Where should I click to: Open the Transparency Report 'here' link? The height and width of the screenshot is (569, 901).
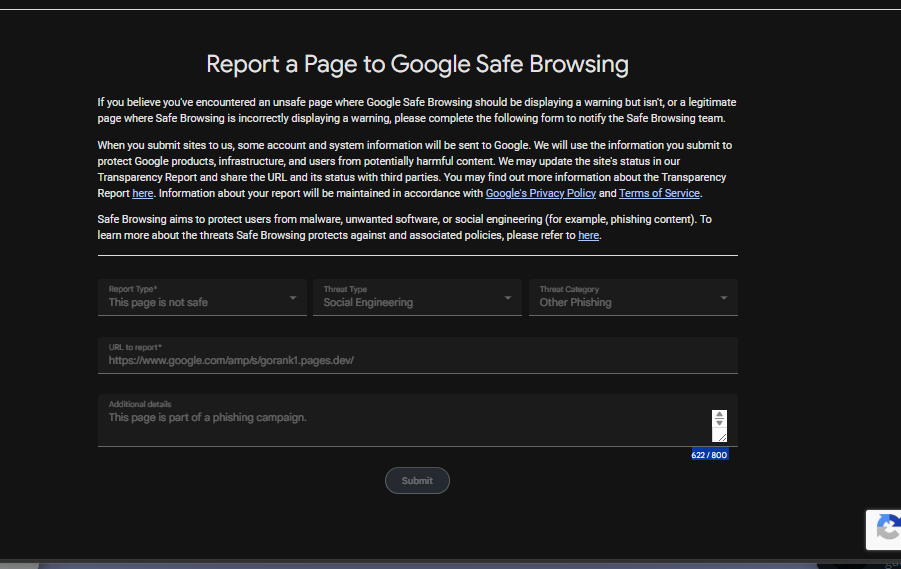point(143,194)
